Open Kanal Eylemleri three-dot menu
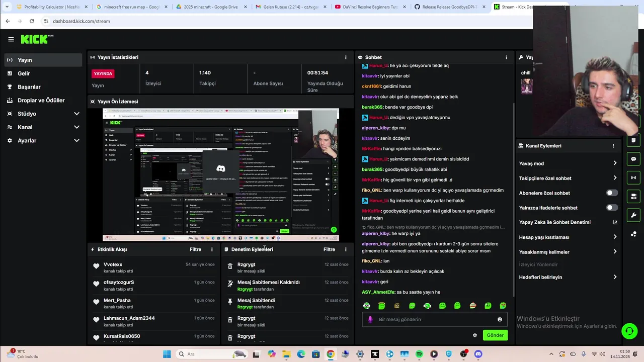The width and height of the screenshot is (644, 362). tap(613, 146)
